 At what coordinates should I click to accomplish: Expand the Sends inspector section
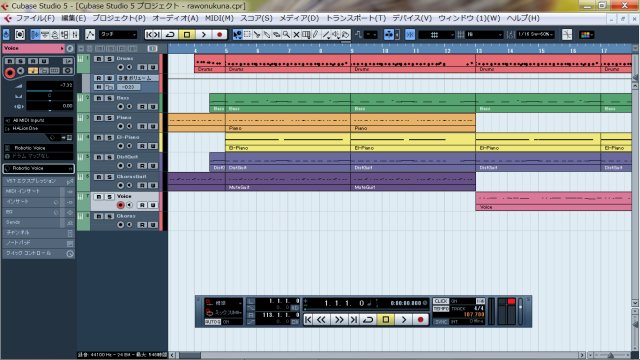tap(38, 222)
